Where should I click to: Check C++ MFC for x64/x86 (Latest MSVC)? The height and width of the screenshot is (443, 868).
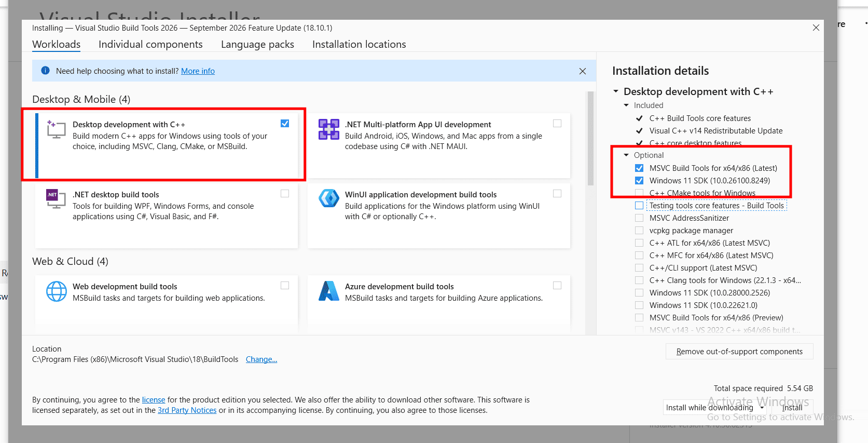click(x=639, y=256)
